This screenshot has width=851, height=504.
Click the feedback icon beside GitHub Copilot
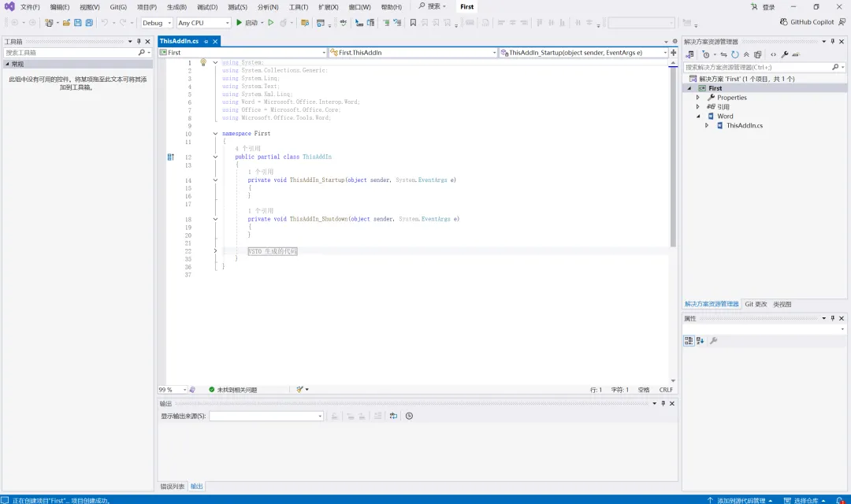click(842, 22)
